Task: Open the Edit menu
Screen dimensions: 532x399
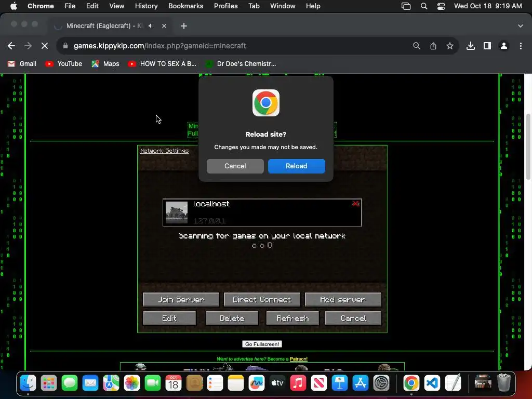Action: [x=92, y=6]
